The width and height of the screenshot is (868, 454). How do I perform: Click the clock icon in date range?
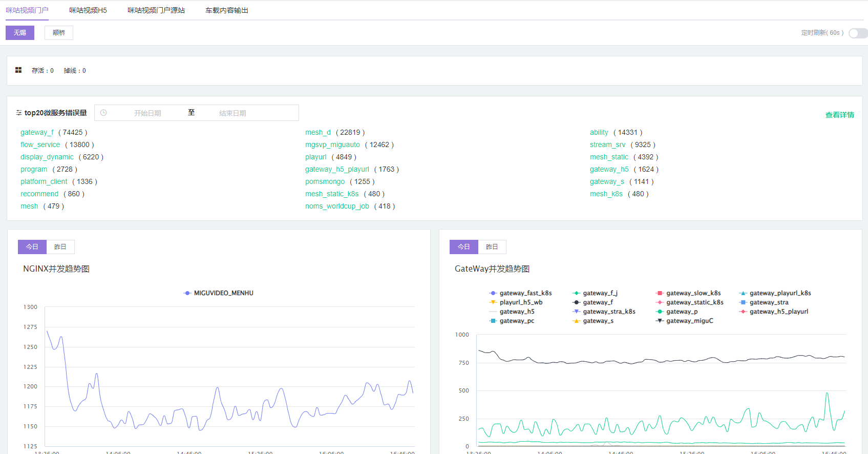[103, 113]
